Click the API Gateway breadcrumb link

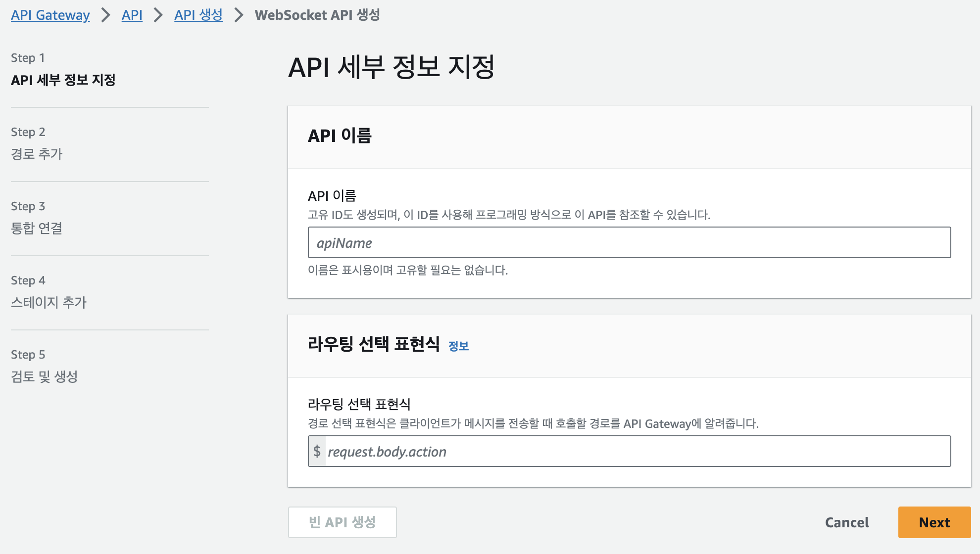coord(50,15)
